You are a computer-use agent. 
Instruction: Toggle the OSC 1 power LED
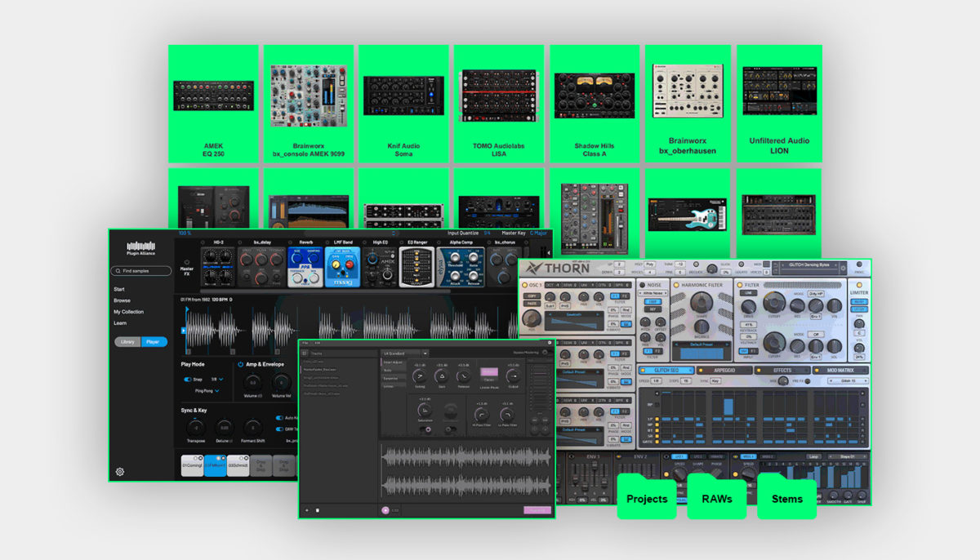point(524,285)
